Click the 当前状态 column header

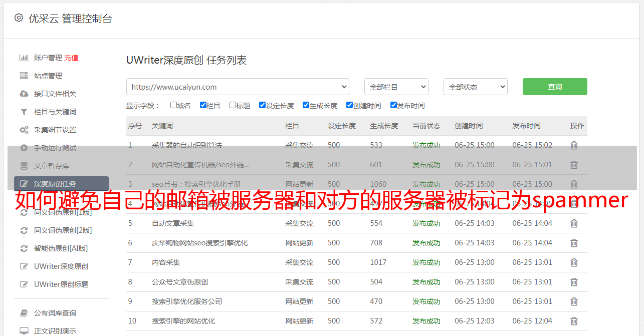click(x=426, y=126)
